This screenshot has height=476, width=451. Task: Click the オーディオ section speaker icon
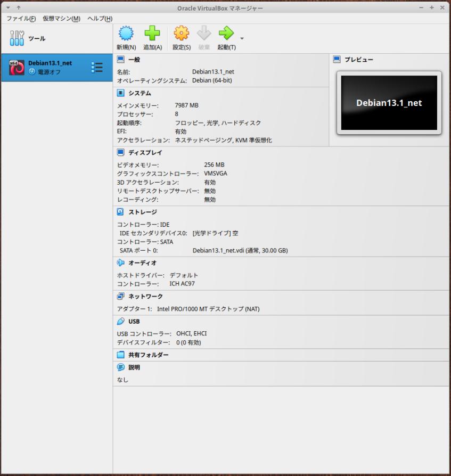pos(120,262)
